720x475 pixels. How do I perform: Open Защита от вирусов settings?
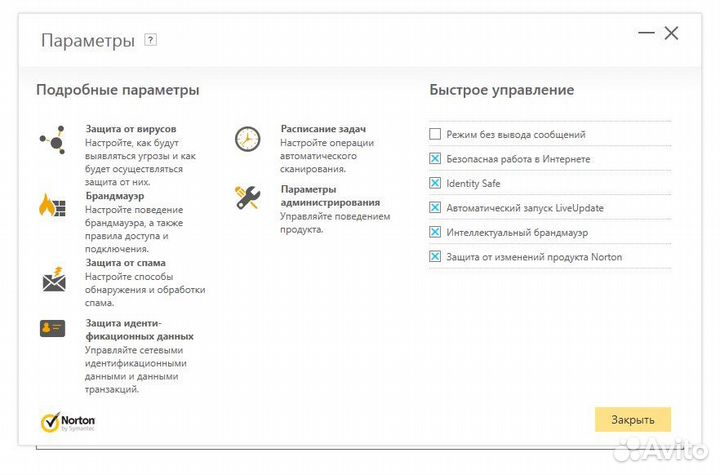[x=131, y=130]
